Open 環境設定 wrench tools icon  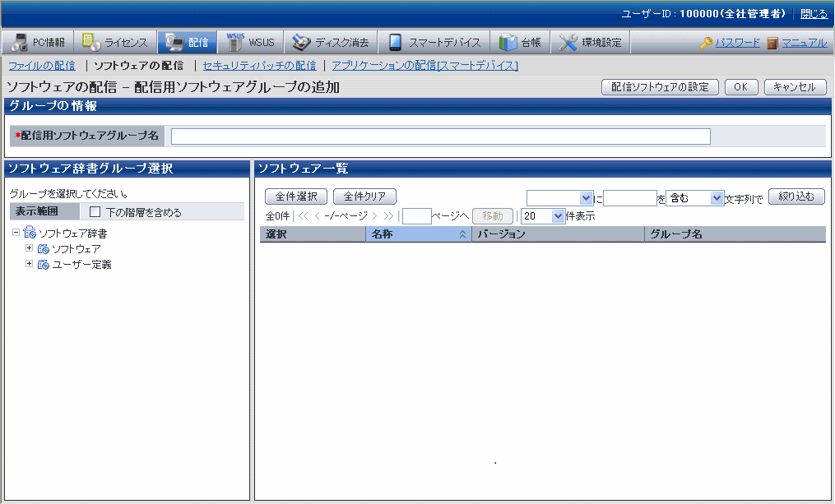tap(568, 42)
